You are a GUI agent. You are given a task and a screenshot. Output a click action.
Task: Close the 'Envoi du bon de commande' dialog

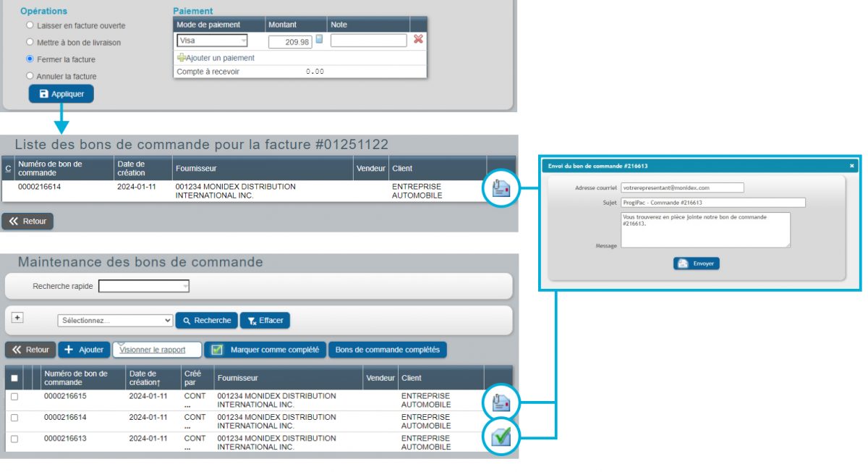pyautogui.click(x=851, y=166)
